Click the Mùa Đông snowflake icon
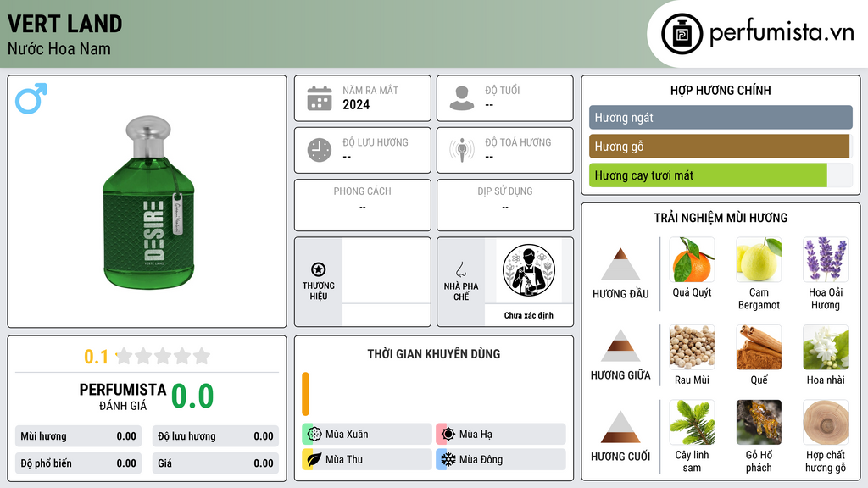The height and width of the screenshot is (488, 868). coord(448,459)
